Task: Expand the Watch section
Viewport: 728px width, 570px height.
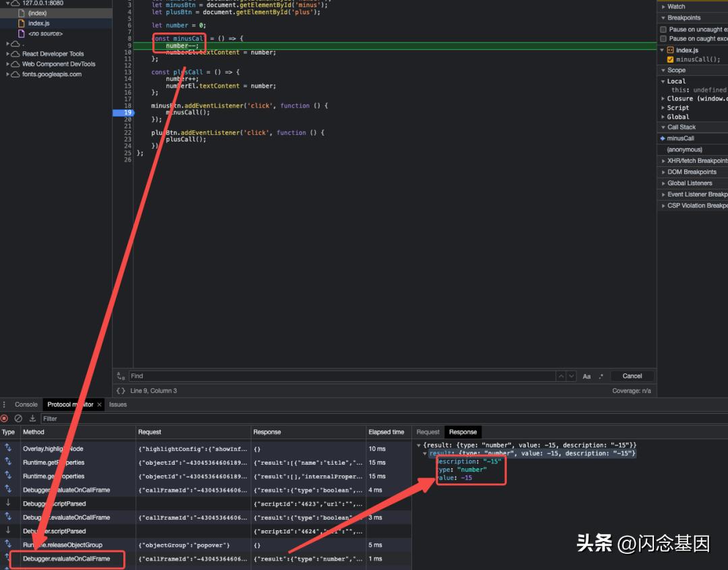Action: (x=663, y=7)
